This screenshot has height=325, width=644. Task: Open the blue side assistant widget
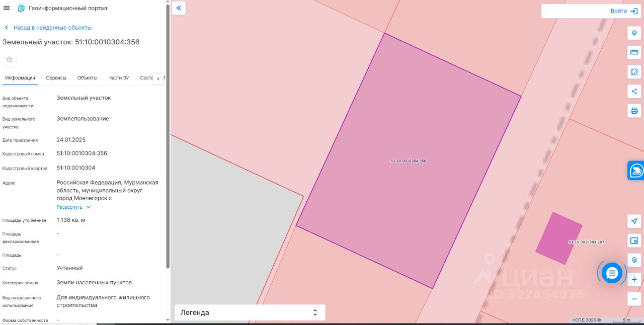tap(636, 171)
